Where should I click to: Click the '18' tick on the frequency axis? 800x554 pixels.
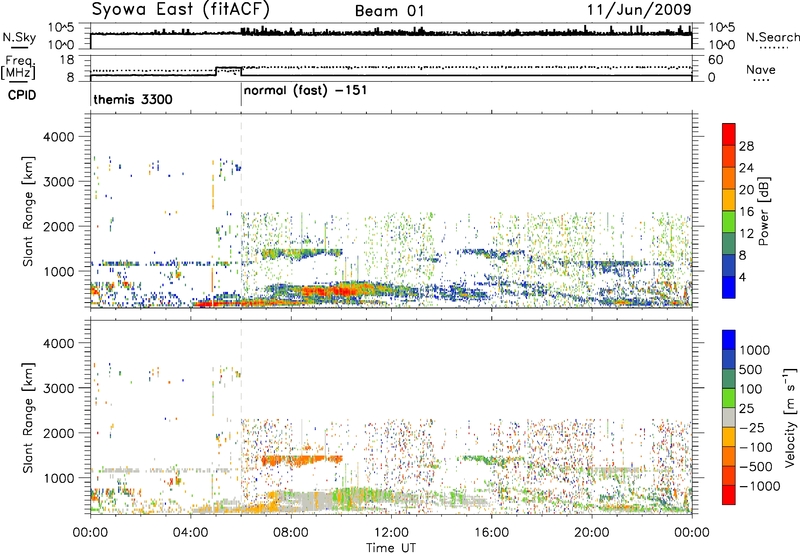[67, 60]
